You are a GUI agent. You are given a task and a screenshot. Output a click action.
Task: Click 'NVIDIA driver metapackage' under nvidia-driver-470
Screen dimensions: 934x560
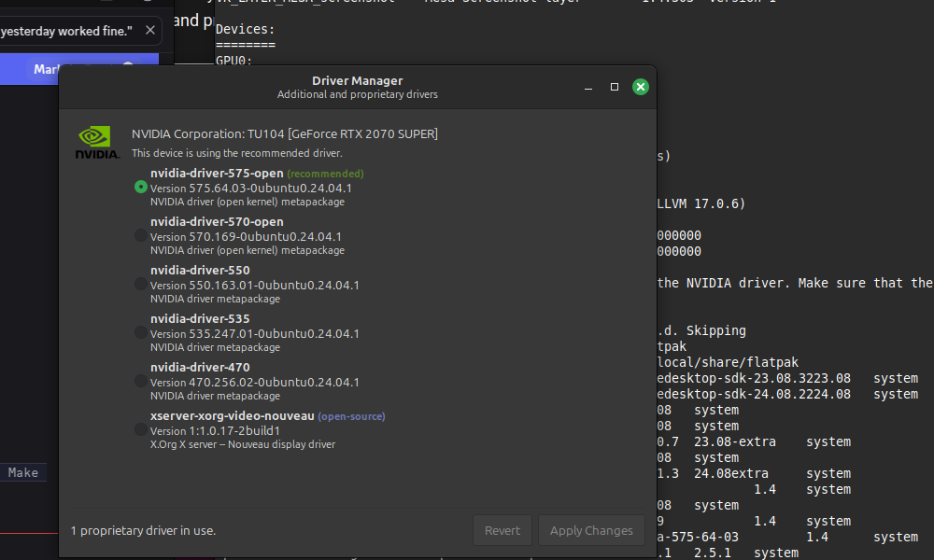coord(215,396)
